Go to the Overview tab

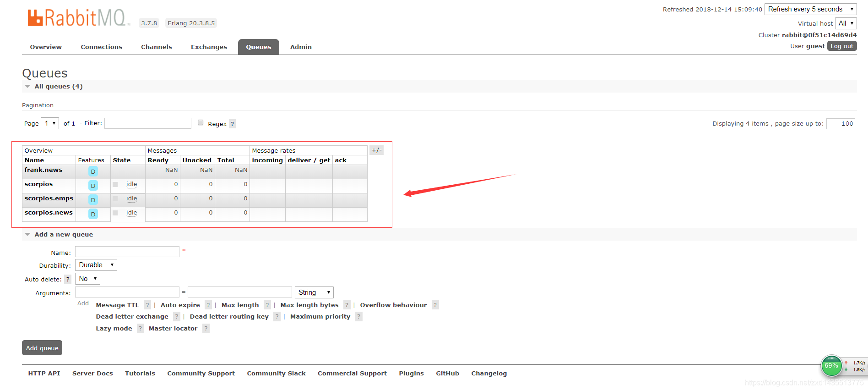pyautogui.click(x=46, y=47)
